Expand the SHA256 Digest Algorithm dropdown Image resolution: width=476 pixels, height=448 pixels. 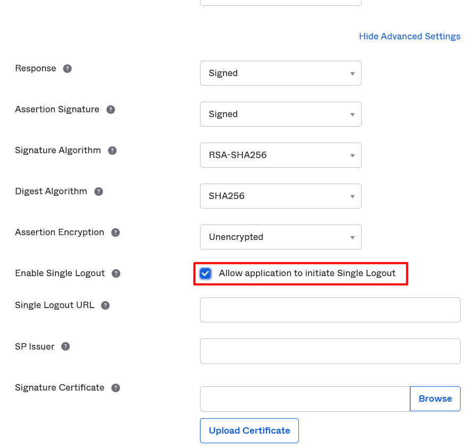(280, 196)
